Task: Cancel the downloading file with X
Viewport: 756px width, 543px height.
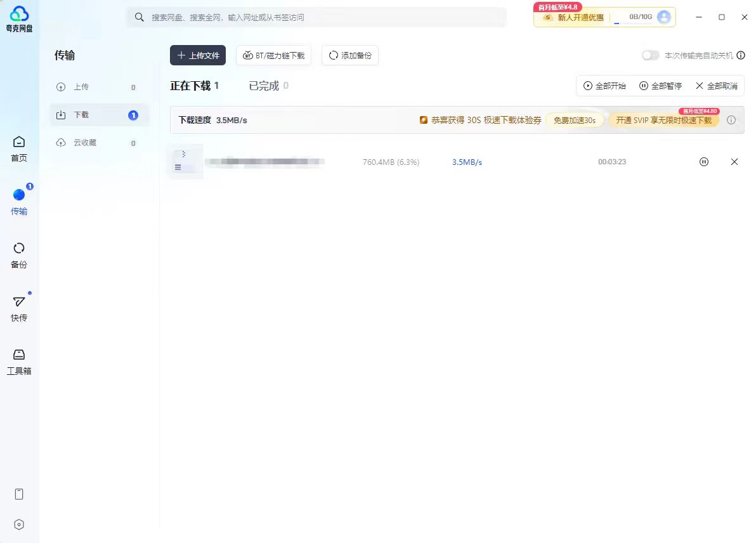Action: pos(734,162)
